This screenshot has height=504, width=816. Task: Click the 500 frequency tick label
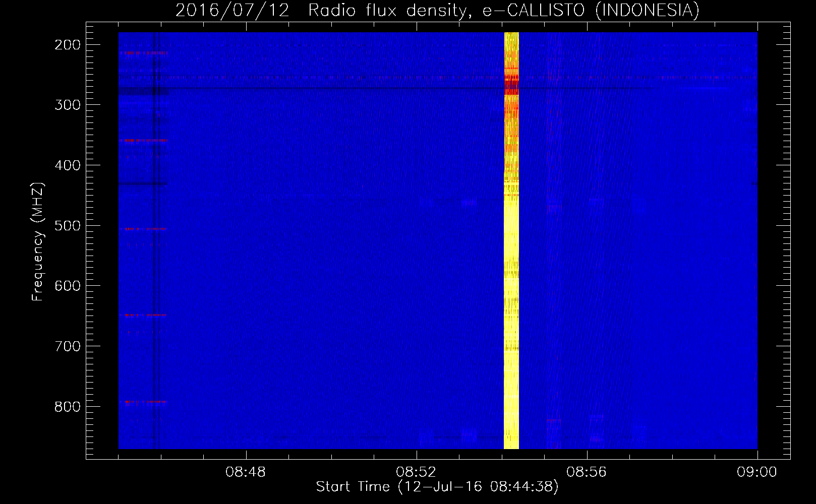[x=68, y=225]
